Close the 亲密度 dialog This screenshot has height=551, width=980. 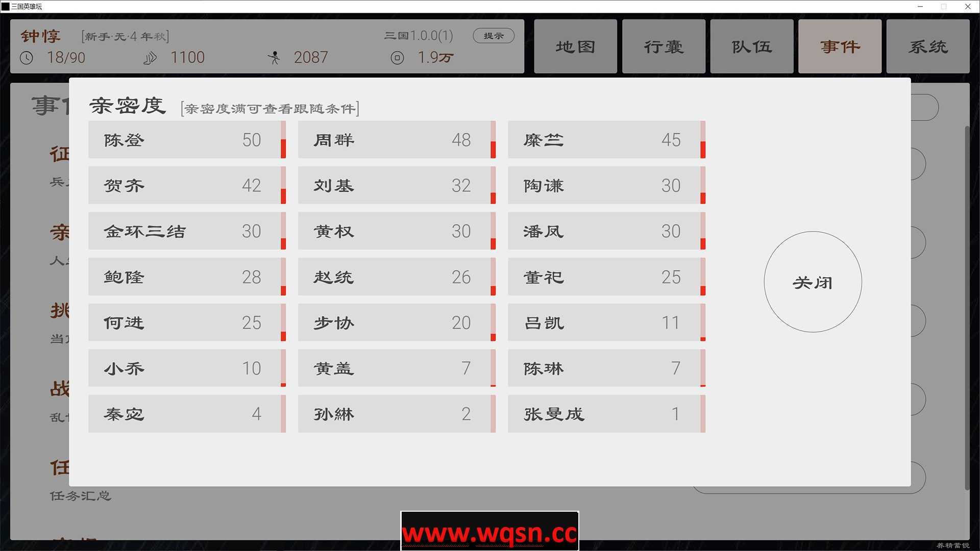[813, 282]
